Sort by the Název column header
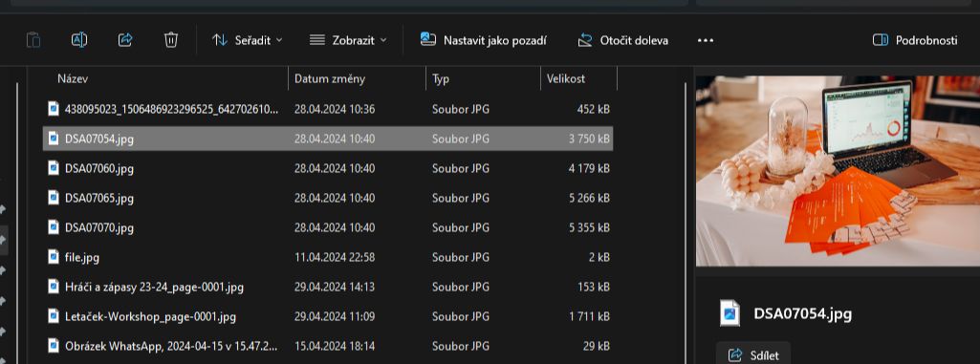The width and height of the screenshot is (980, 364). (73, 78)
